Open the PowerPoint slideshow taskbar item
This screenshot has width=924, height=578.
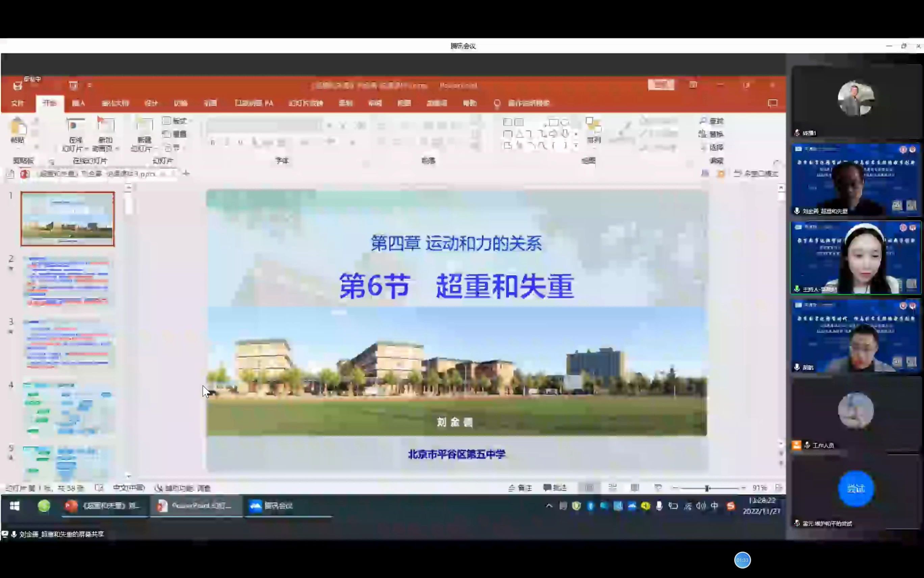pyautogui.click(x=196, y=506)
